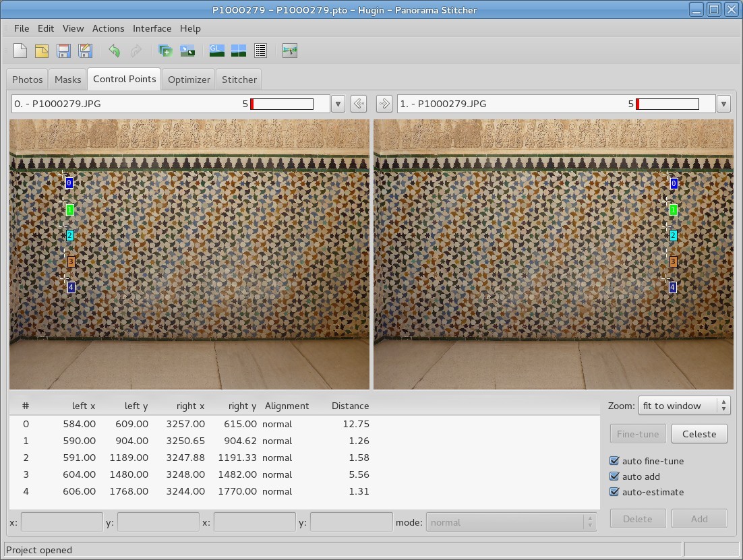Switch to the Optimizer tab
743x560 pixels.
coord(189,80)
